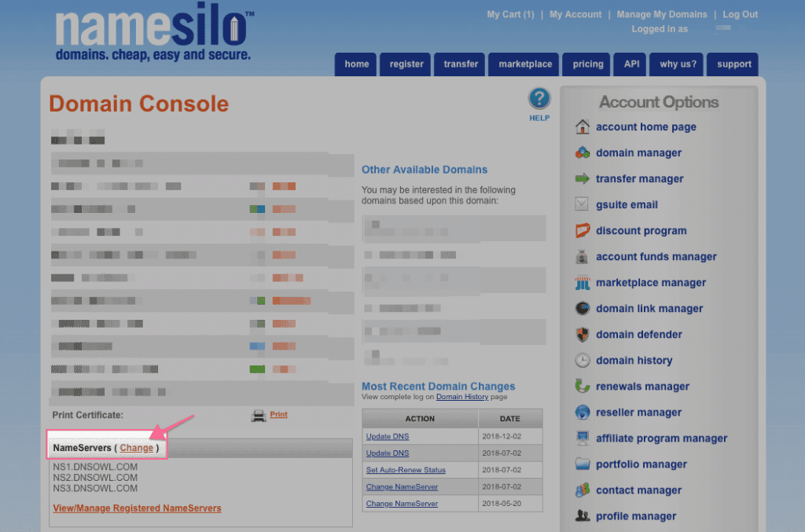Click the green arrow transfer manager icon
This screenshot has width=805, height=532.
tap(583, 178)
